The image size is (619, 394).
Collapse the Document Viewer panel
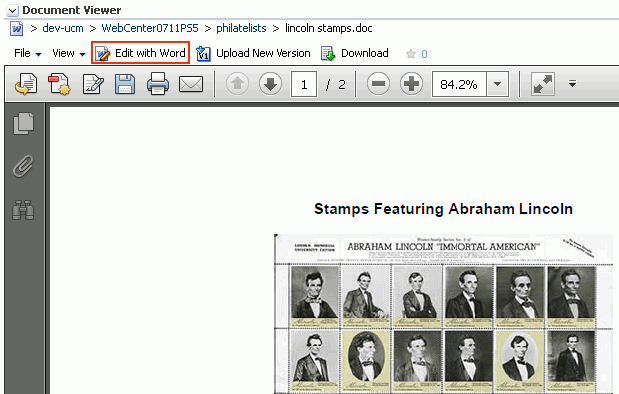pyautogui.click(x=12, y=10)
